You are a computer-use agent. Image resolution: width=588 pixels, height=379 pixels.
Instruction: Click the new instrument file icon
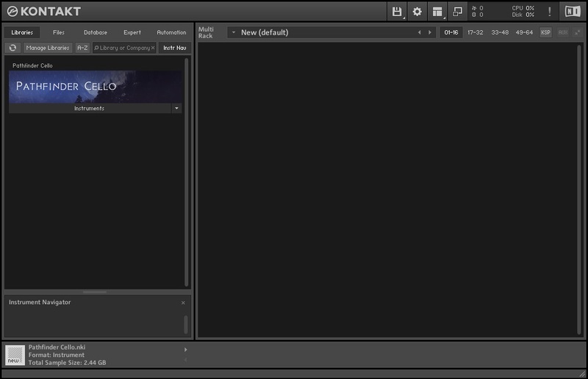tap(15, 355)
